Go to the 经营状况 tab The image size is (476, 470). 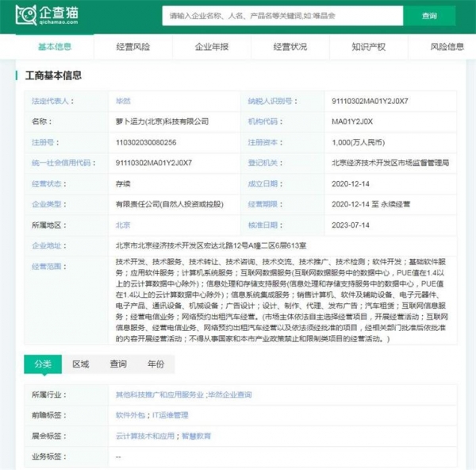(x=290, y=47)
